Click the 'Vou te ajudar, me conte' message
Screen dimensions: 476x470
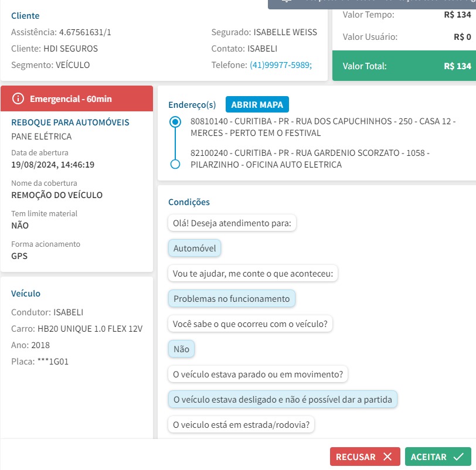pyautogui.click(x=253, y=273)
